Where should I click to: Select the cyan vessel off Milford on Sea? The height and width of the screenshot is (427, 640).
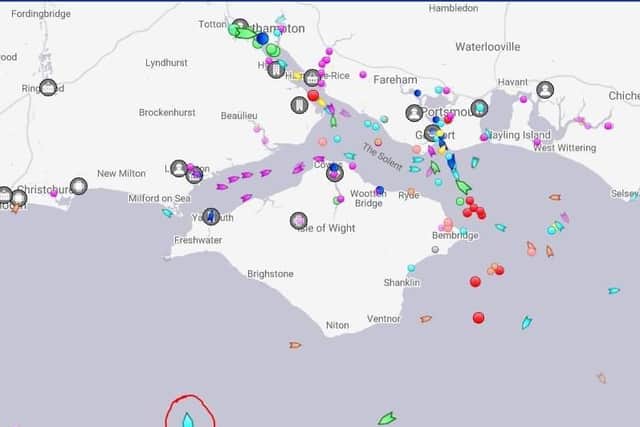pos(167,213)
